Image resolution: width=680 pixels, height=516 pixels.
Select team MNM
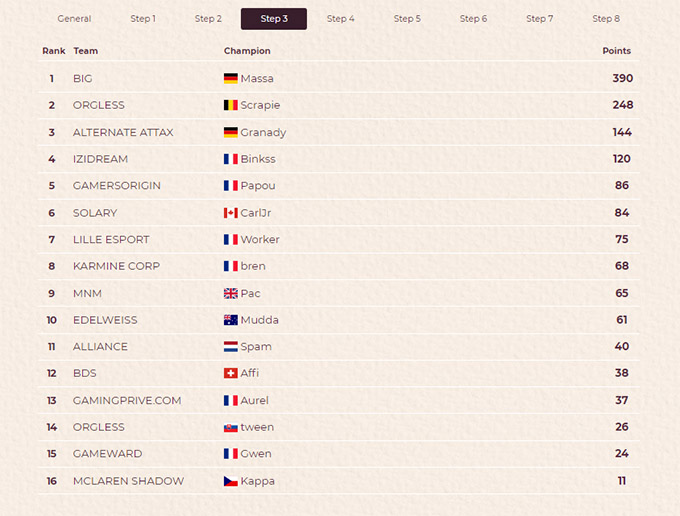(87, 294)
